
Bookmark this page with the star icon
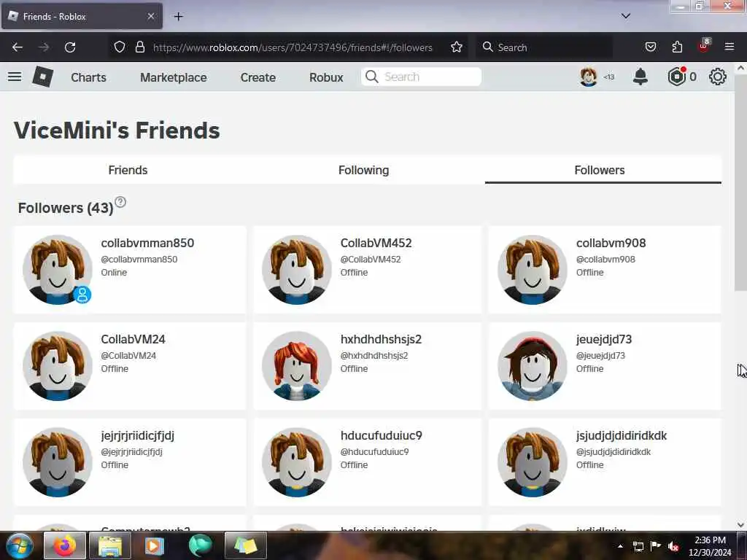457,47
